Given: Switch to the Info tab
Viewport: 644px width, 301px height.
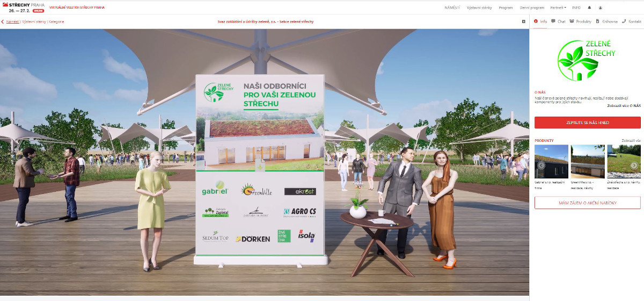Looking at the screenshot, I should click(540, 21).
